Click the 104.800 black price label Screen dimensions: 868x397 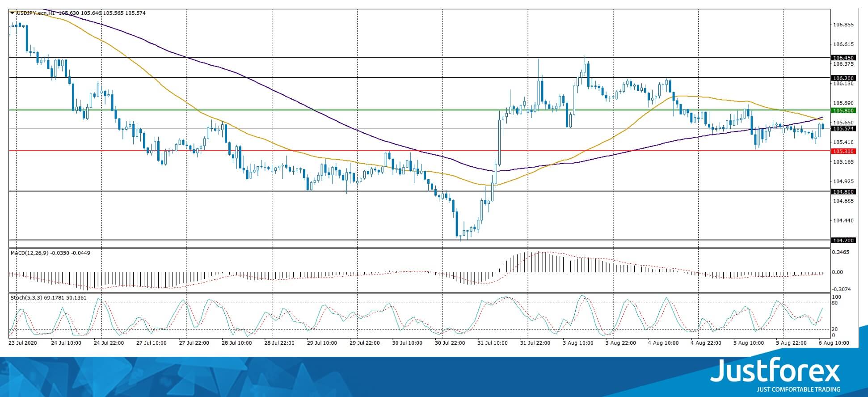click(843, 192)
